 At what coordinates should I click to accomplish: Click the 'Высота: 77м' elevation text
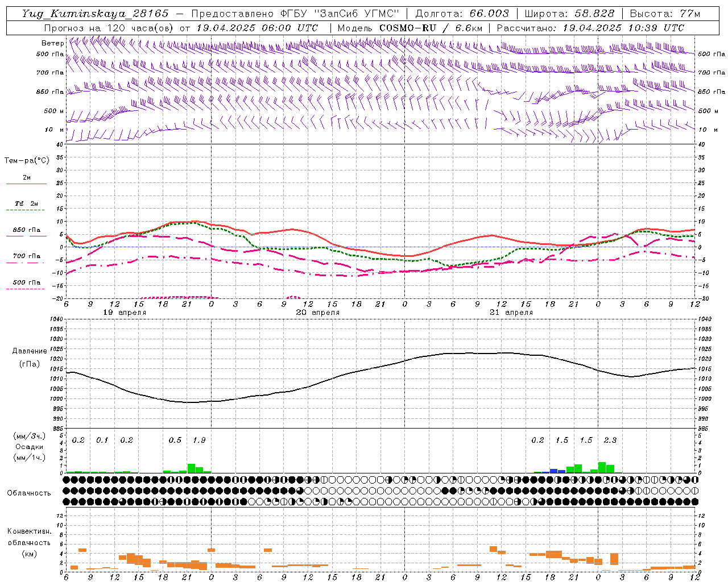click(x=665, y=14)
